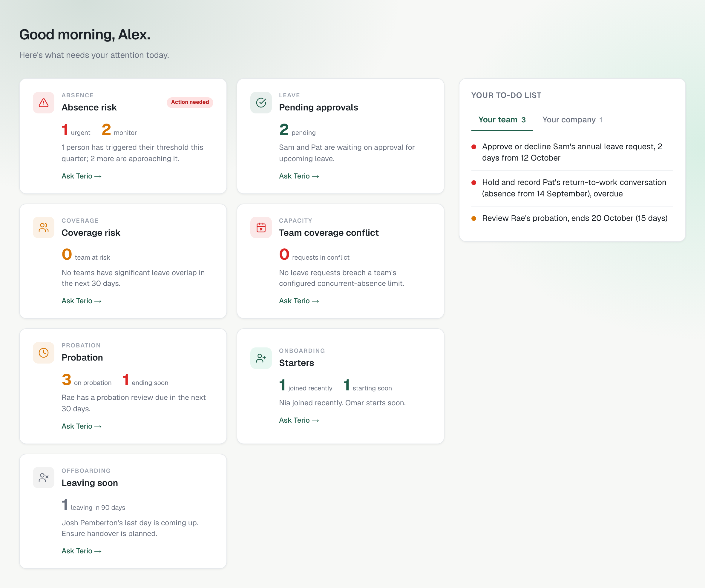Screen dimensions: 705x588
Task: Open Ask Terio in the Coverage risk card
Action: coord(82,301)
